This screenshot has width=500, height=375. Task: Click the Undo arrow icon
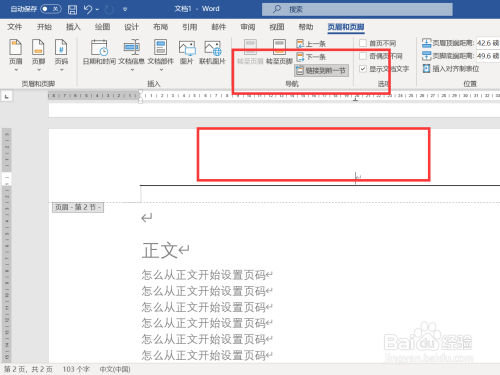[88, 9]
